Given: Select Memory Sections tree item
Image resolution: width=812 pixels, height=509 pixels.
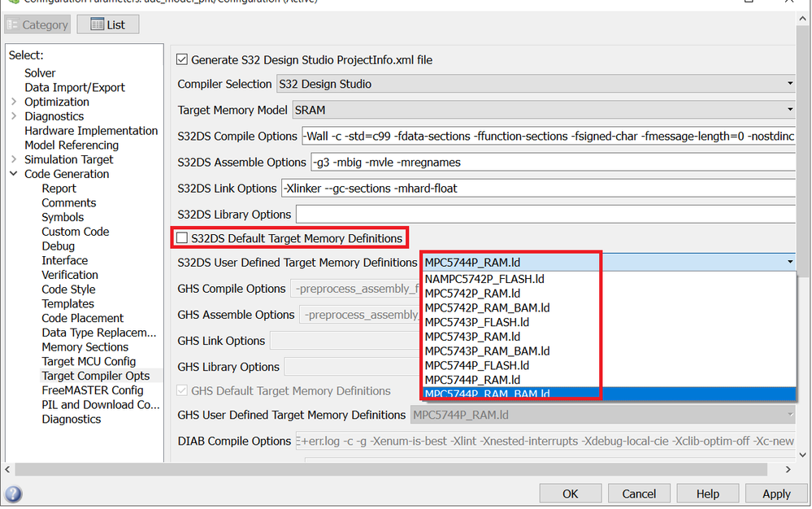Looking at the screenshot, I should tap(85, 347).
